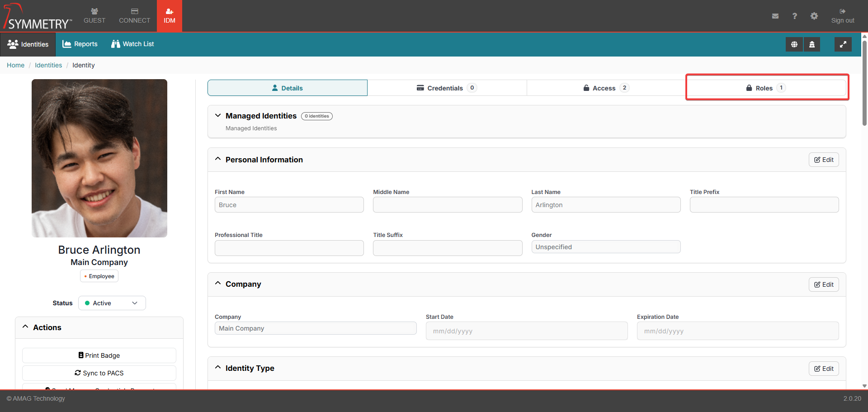
Task: Open the CONNECT module
Action: coord(134,16)
